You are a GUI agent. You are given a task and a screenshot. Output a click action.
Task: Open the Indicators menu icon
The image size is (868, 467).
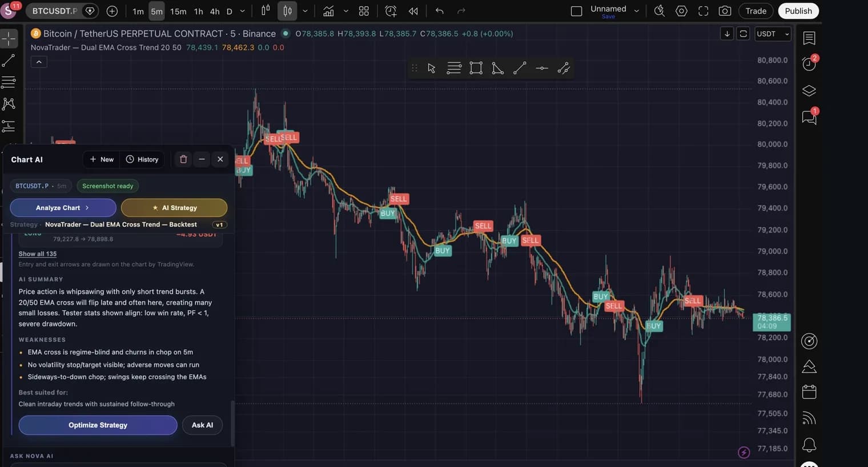tap(328, 11)
